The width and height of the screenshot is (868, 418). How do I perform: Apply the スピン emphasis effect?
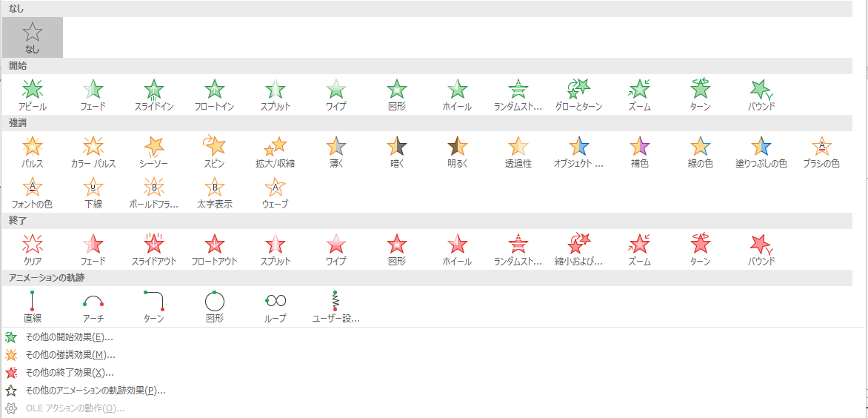coord(215,152)
